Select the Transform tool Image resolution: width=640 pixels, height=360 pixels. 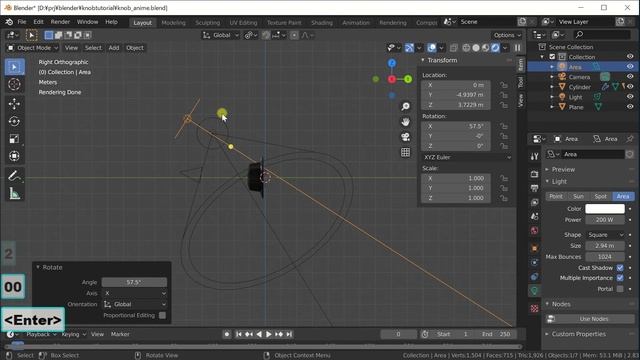coord(14,156)
